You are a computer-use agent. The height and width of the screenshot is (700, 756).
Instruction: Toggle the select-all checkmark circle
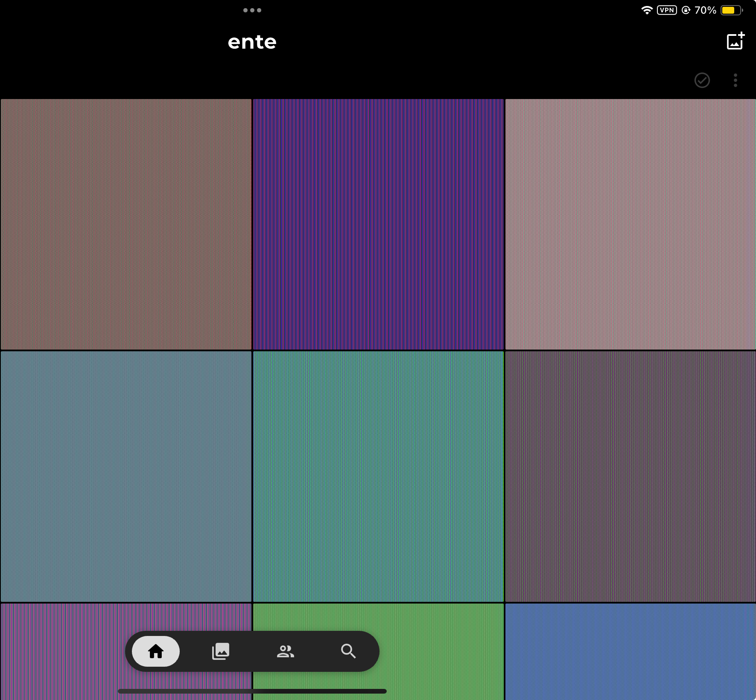(702, 80)
